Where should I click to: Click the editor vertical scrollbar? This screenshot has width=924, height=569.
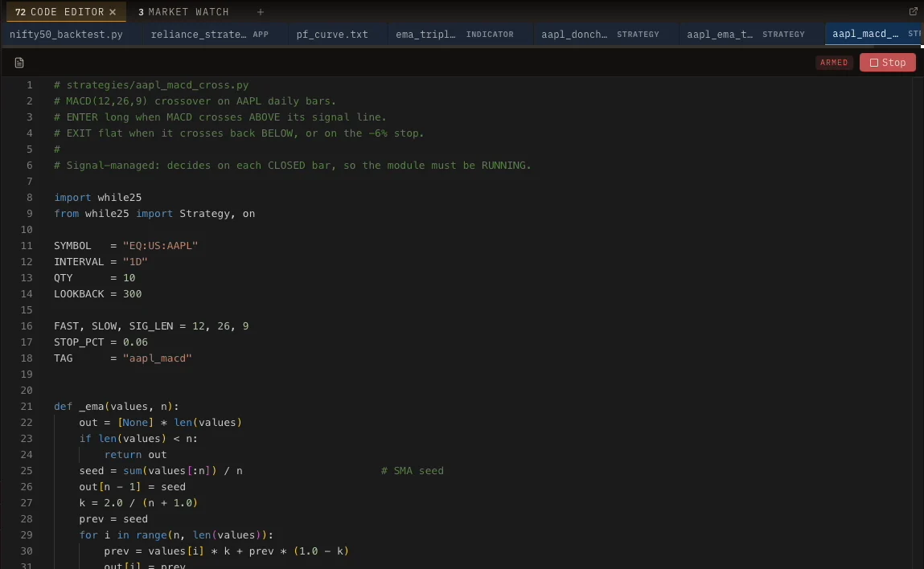tap(917, 323)
